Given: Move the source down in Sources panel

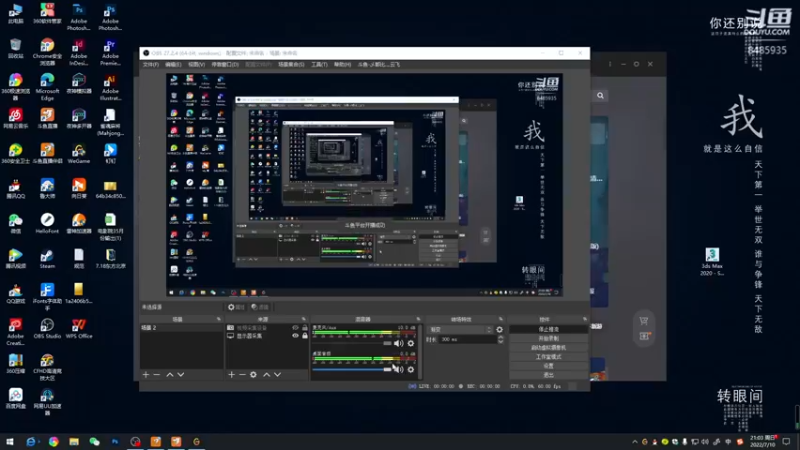Looking at the screenshot, I should tap(278, 374).
